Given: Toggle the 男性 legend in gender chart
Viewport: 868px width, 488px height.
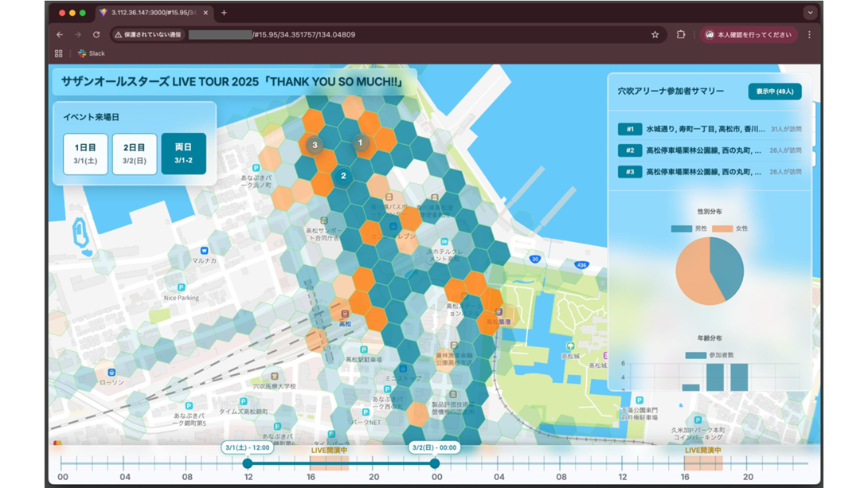Looking at the screenshot, I should pos(692,228).
